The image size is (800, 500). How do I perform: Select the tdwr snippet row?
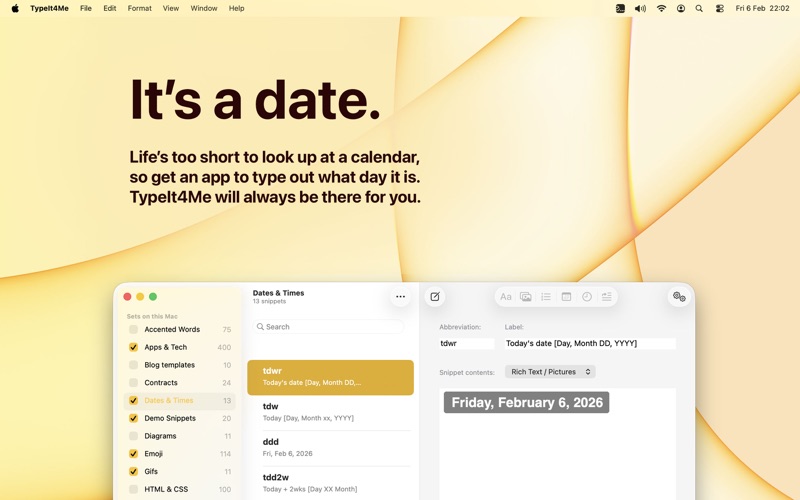[x=331, y=378]
